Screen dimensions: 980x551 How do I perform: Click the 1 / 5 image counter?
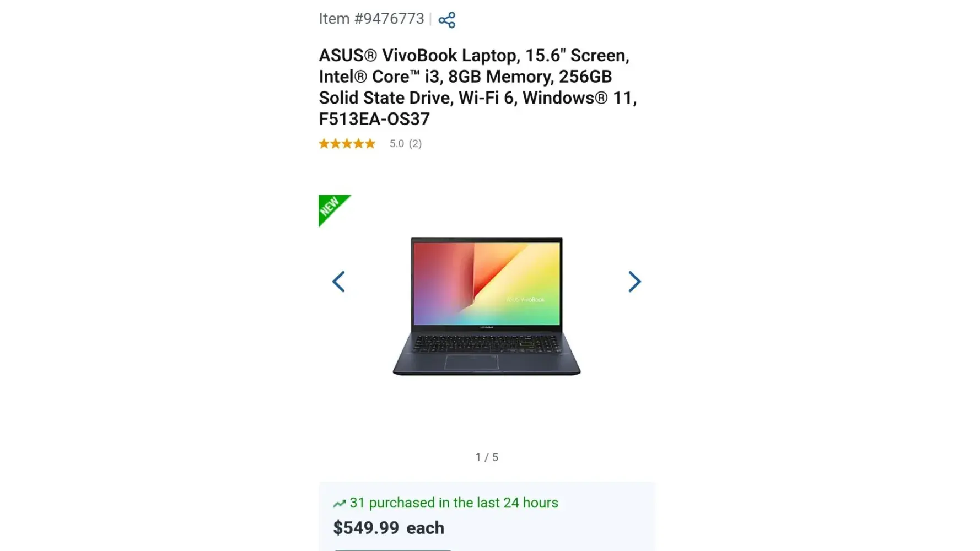pyautogui.click(x=487, y=457)
